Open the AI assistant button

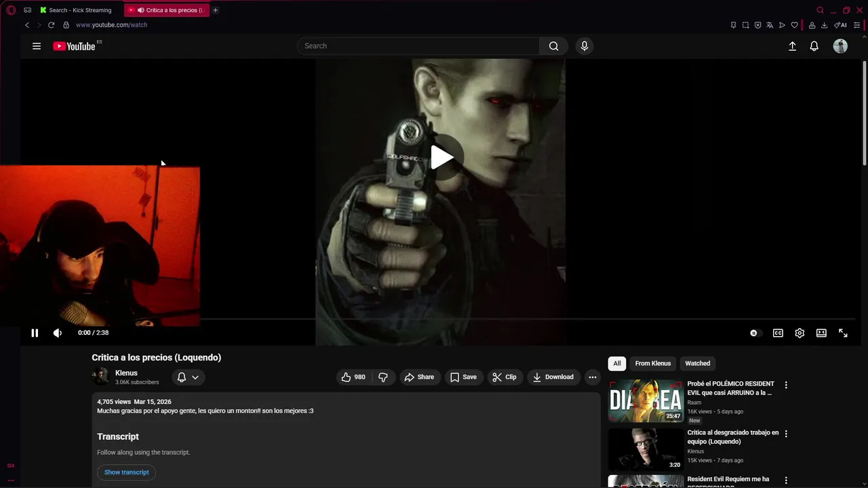coord(840,25)
